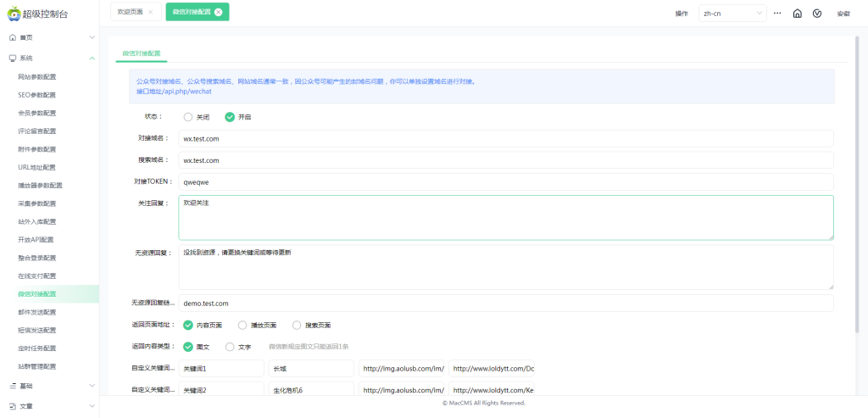Switch to the 欢迎页面 tab
The height and width of the screenshot is (418, 868).
(x=130, y=13)
